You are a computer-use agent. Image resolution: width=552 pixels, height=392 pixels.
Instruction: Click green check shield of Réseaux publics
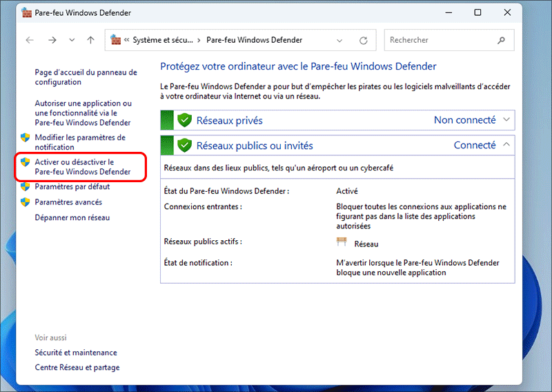pos(184,145)
